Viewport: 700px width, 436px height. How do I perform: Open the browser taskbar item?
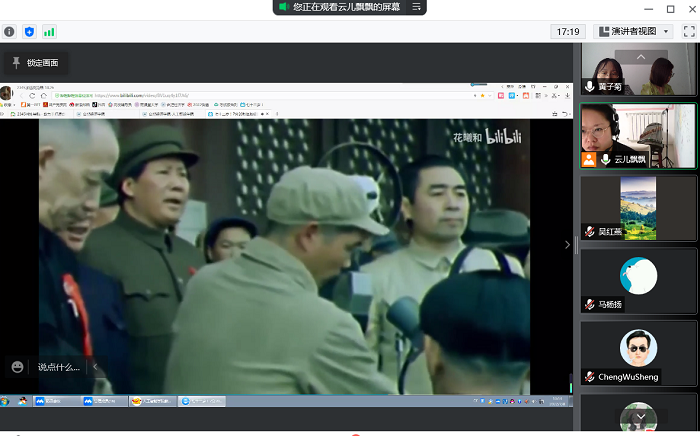coord(202,401)
